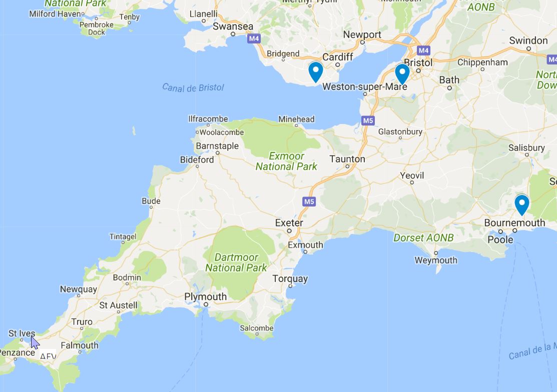Select the Newquay label in Cornwall
557x392 pixels.
point(78,289)
